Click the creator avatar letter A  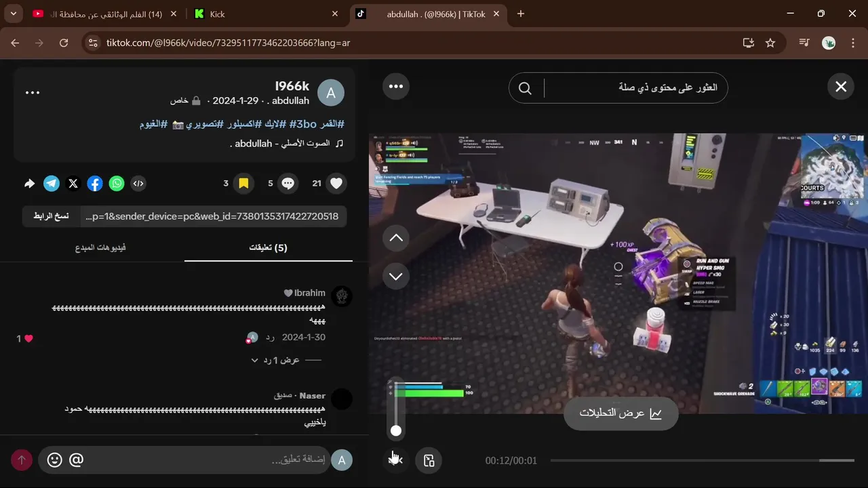[331, 93]
